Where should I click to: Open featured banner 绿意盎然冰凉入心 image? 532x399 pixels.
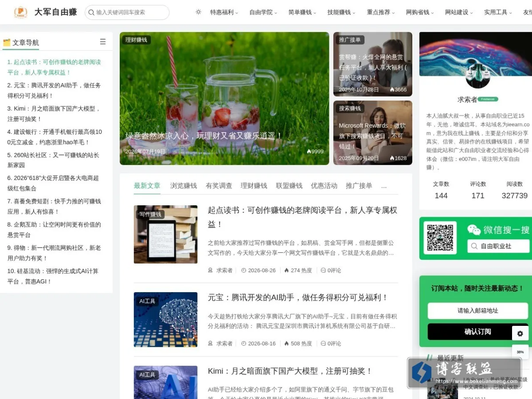coord(224,98)
